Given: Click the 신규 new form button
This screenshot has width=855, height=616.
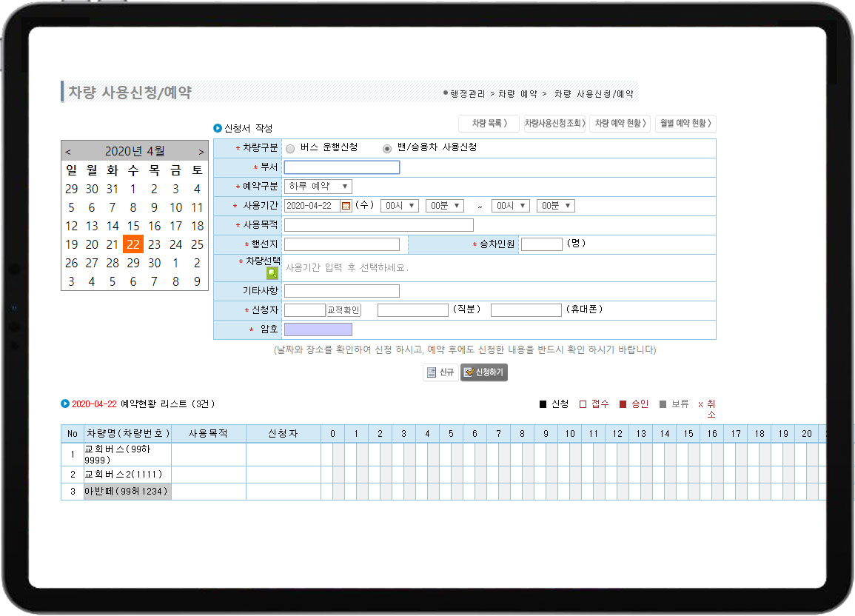Looking at the screenshot, I should pyautogui.click(x=440, y=372).
